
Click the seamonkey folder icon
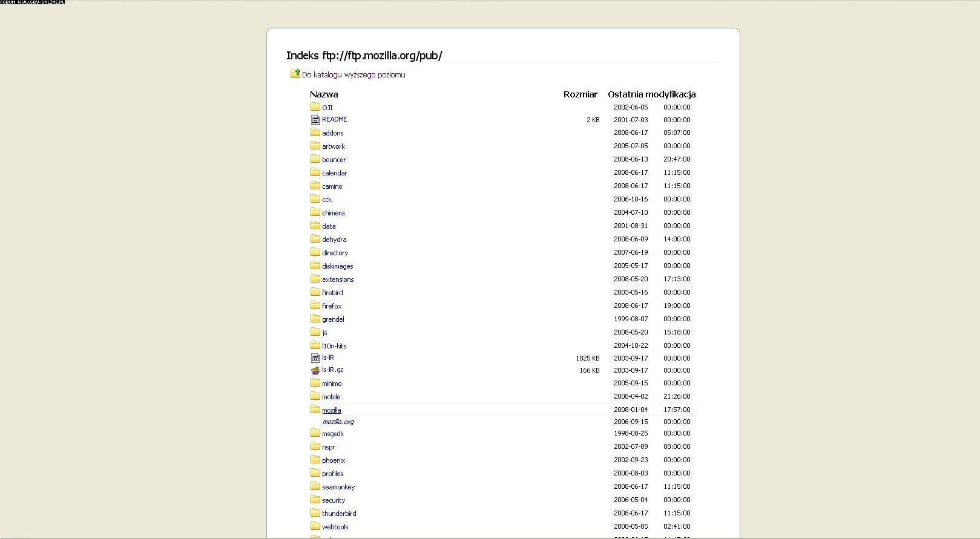click(x=315, y=486)
